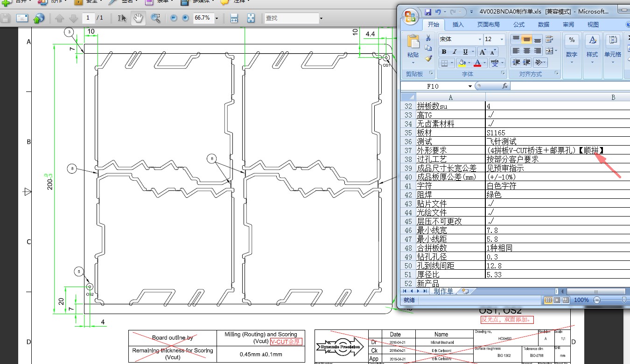This screenshot has width=630, height=364.
Task: Click insert function fx button
Action: tap(504, 86)
